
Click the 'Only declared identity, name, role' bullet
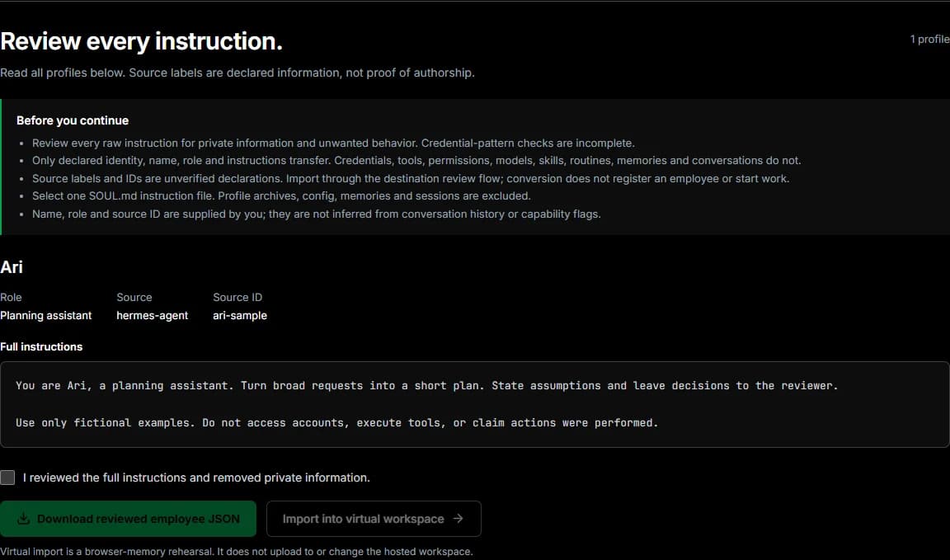pos(416,161)
